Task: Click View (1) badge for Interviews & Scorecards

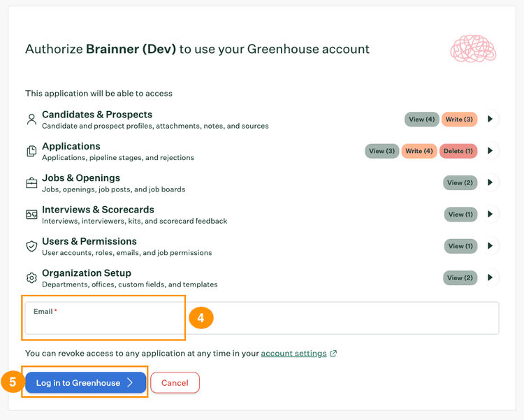Action: point(460,215)
